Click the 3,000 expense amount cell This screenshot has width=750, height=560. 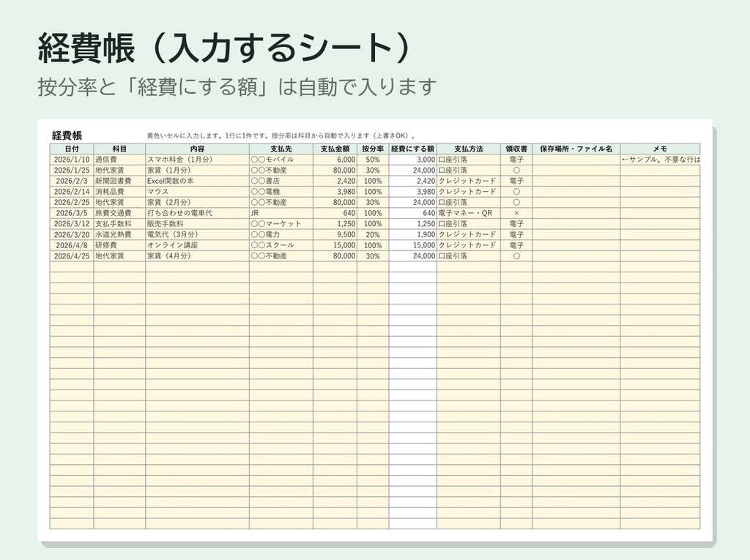(413, 160)
